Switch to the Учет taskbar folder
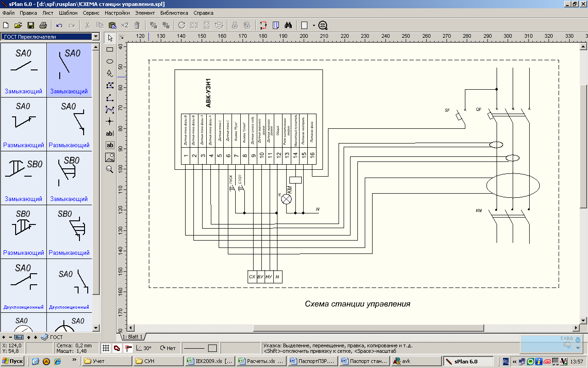This screenshot has width=588, height=368. tap(107, 362)
